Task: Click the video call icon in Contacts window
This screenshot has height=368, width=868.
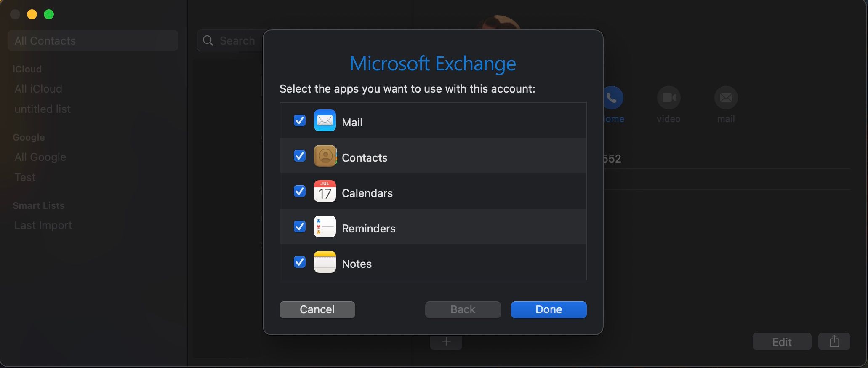Action: (668, 98)
